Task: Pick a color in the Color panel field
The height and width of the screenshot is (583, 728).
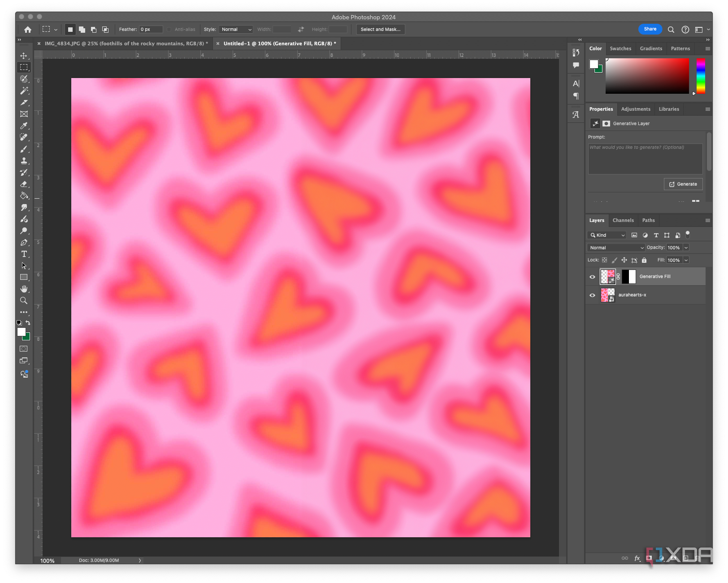Action: point(647,76)
